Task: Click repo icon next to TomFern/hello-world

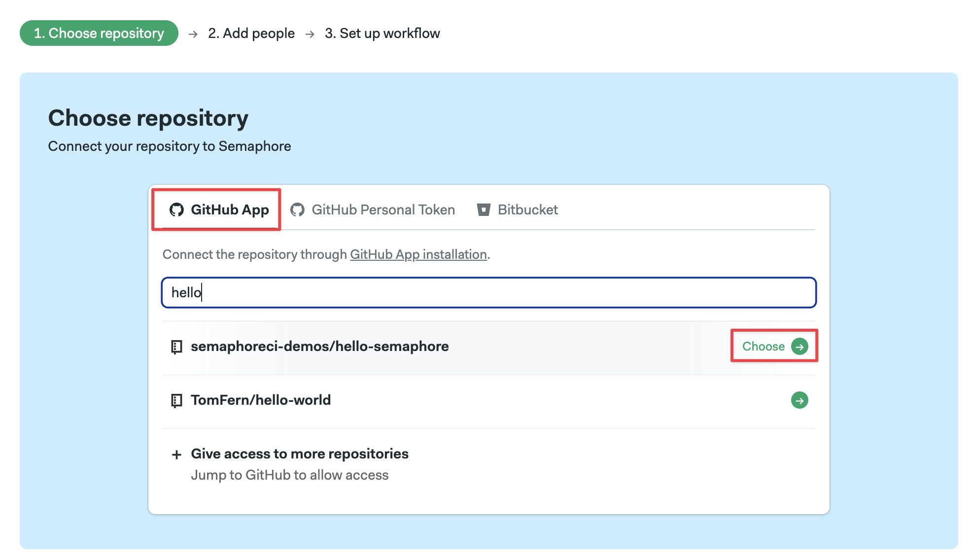Action: [x=176, y=400]
